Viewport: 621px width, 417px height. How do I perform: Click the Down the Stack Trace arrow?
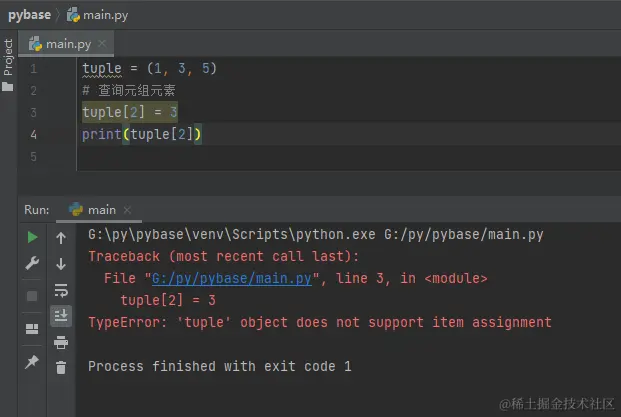(61, 264)
